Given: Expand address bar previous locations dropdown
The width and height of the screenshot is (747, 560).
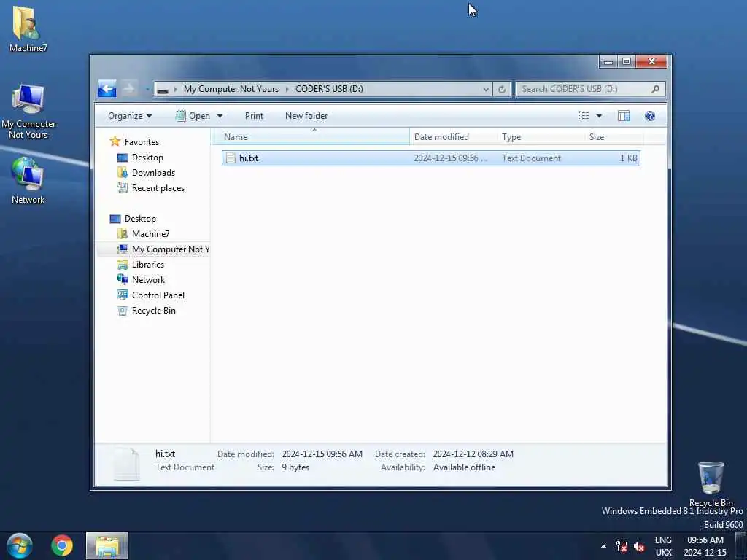Looking at the screenshot, I should pos(485,89).
